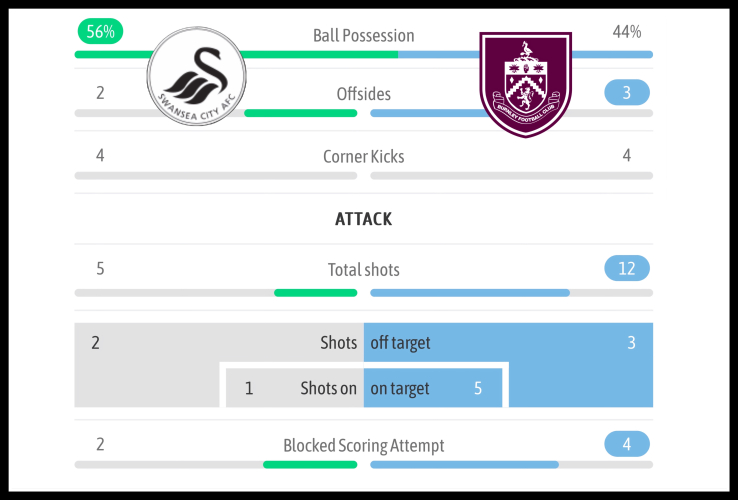Click the Burnley Football Club crest
The height and width of the screenshot is (500, 738).
[525, 84]
